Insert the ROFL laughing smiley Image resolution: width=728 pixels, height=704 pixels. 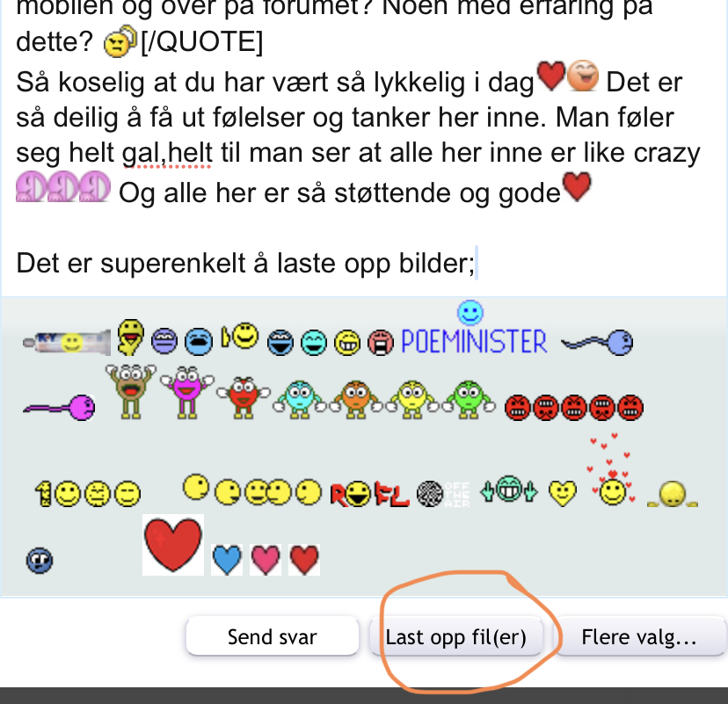(x=369, y=494)
